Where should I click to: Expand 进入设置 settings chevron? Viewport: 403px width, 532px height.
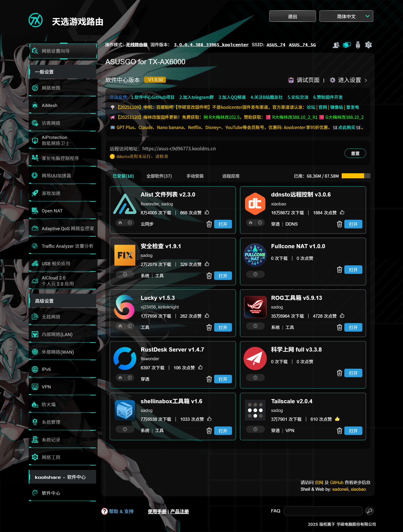(366, 80)
